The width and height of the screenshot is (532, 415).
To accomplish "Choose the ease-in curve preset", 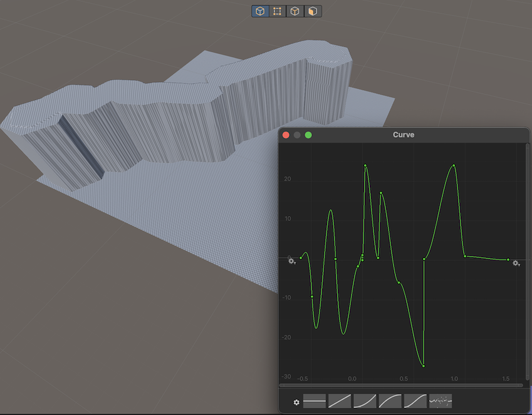I will 365,401.
